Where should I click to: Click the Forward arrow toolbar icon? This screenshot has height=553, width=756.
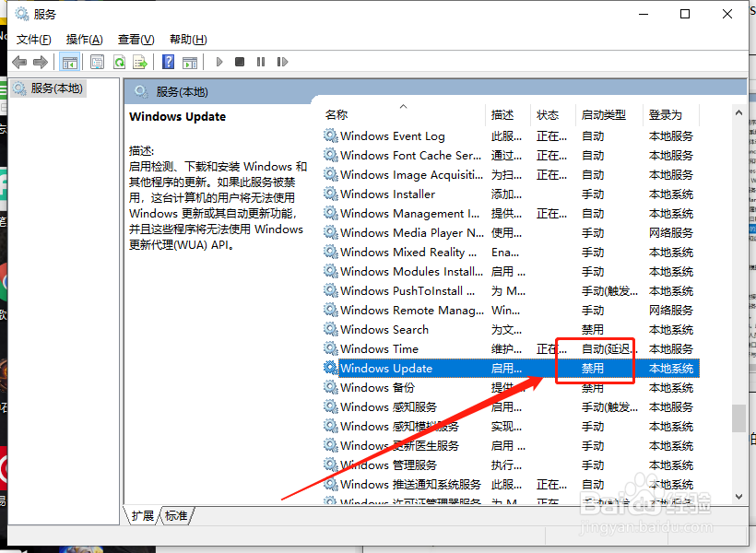coord(41,62)
